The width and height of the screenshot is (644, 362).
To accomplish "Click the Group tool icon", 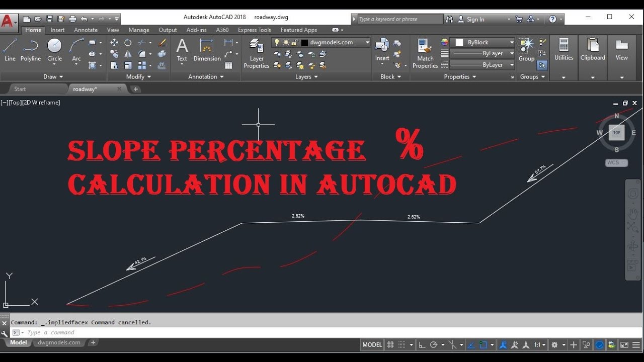I will pyautogui.click(x=526, y=50).
